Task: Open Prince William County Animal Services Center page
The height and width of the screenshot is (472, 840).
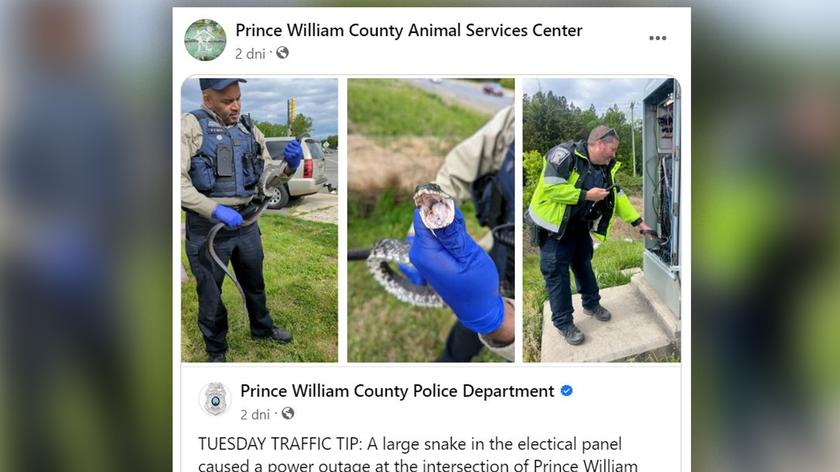Action: click(x=409, y=31)
